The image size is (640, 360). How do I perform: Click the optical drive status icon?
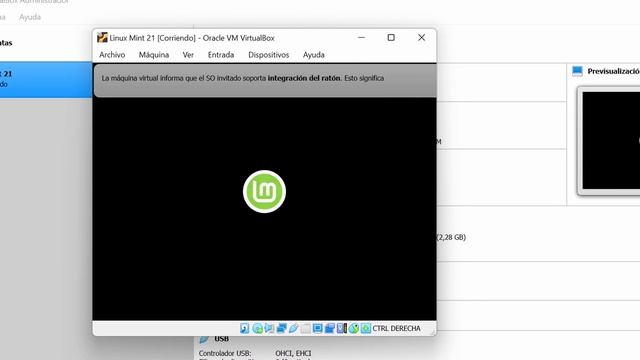257,328
